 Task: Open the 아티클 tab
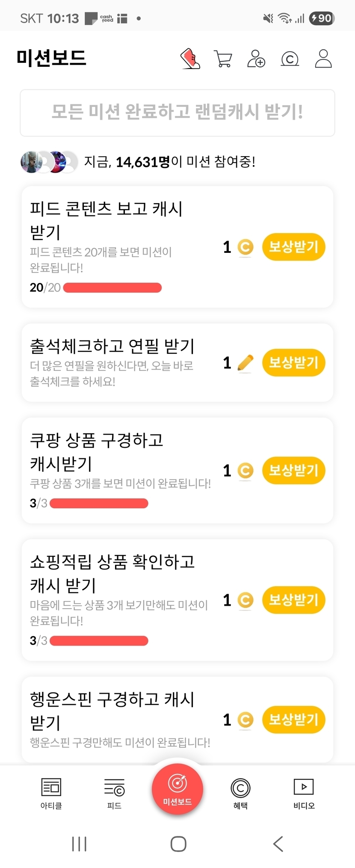pos(51,793)
